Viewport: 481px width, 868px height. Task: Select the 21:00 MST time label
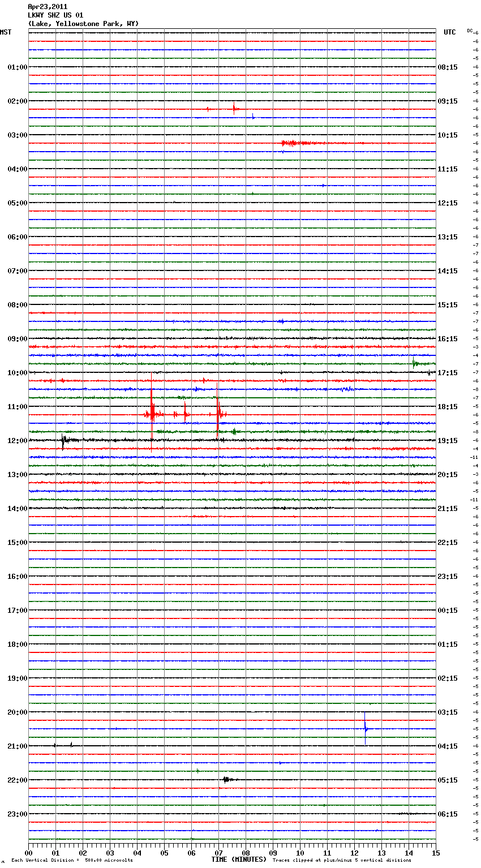(x=17, y=746)
